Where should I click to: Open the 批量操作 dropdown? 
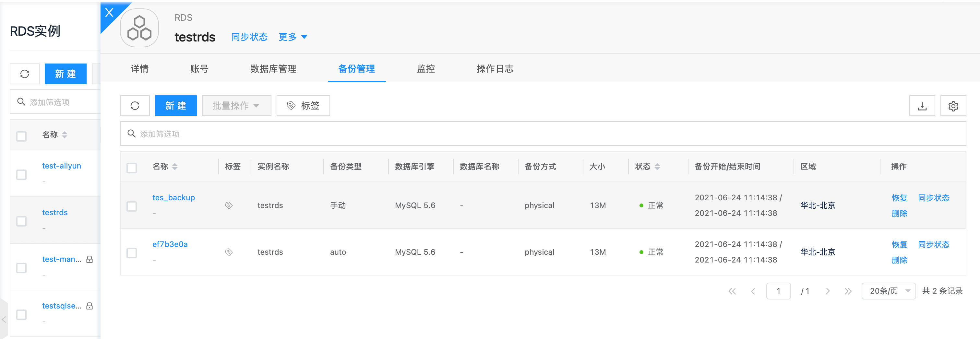[x=236, y=106]
